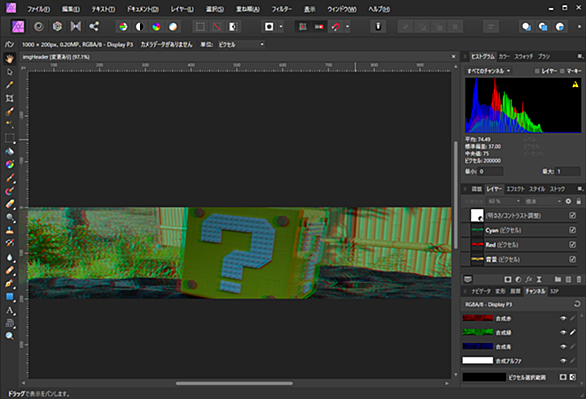Switch to the Tone Mapping persona
This screenshot has width=586, height=399.
(x=75, y=27)
